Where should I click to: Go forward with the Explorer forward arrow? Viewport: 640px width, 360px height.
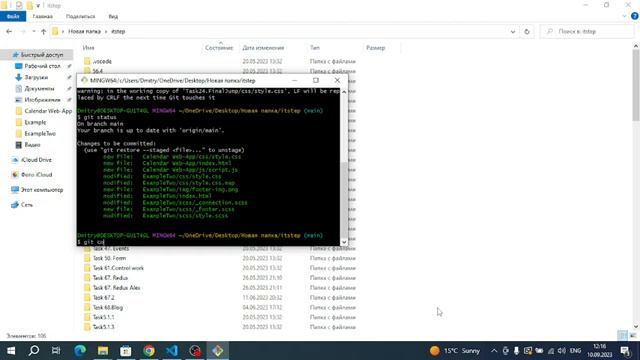23,31
